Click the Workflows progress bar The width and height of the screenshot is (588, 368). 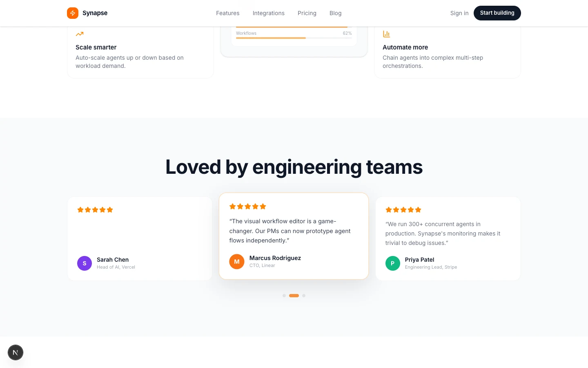tap(294, 38)
